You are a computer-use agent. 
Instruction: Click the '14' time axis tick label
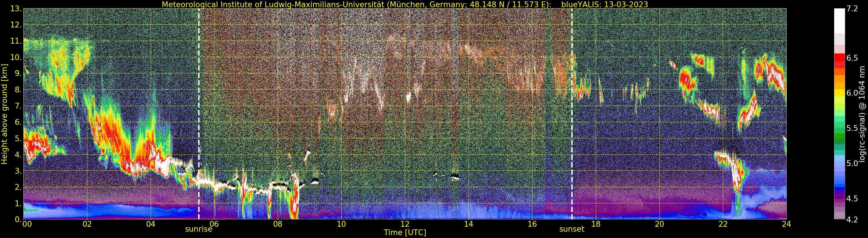pyautogui.click(x=469, y=224)
